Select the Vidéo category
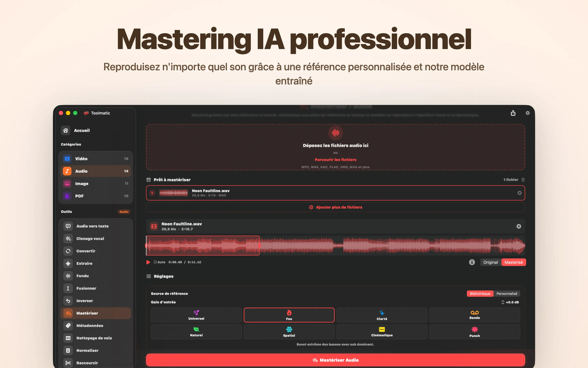The width and height of the screenshot is (588, 368). (x=96, y=159)
